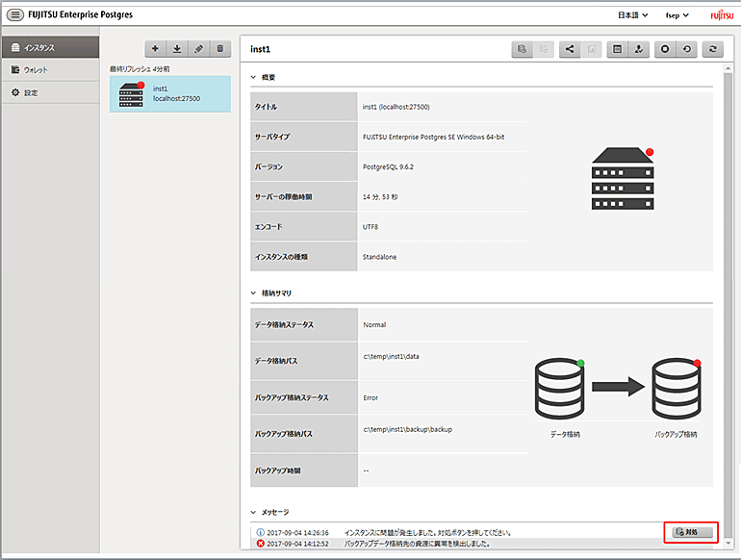Click the configuration window icon in toolbar

tap(617, 49)
